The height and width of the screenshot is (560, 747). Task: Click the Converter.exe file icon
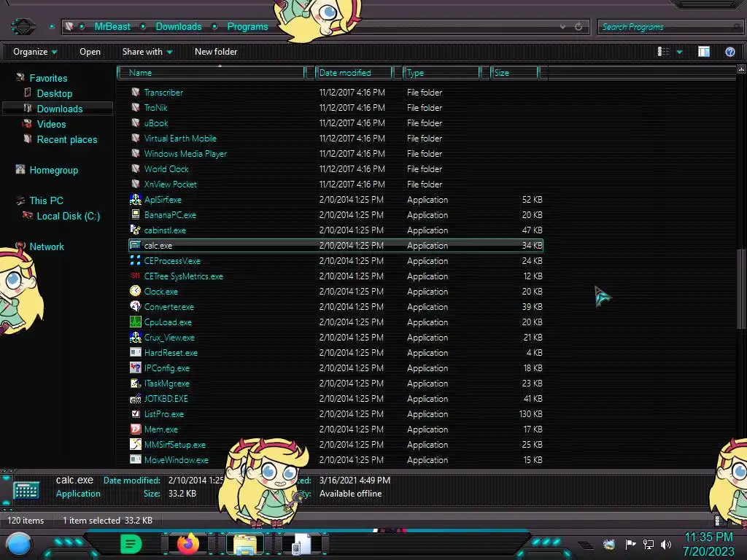pyautogui.click(x=135, y=307)
